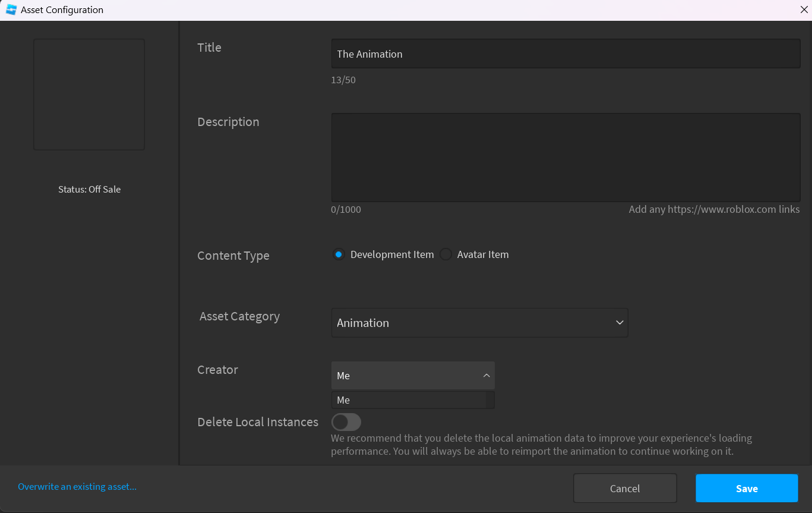The height and width of the screenshot is (513, 812).
Task: Open the Asset Category dropdown
Action: 479,323
